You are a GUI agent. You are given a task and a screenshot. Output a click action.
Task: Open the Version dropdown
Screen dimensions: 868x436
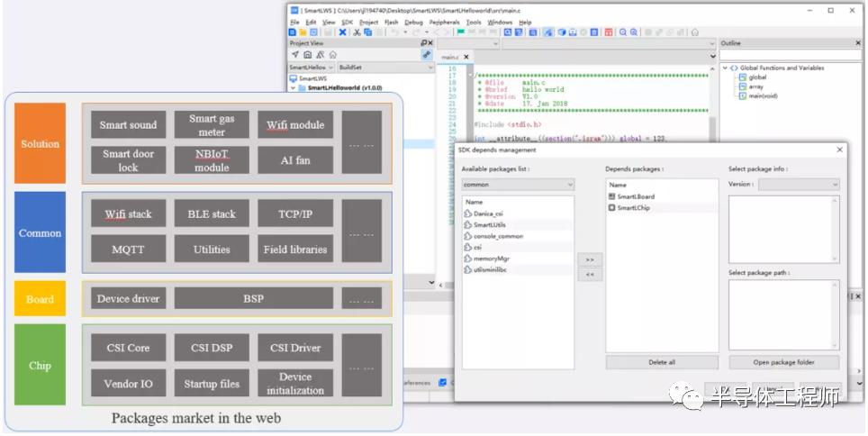[799, 185]
